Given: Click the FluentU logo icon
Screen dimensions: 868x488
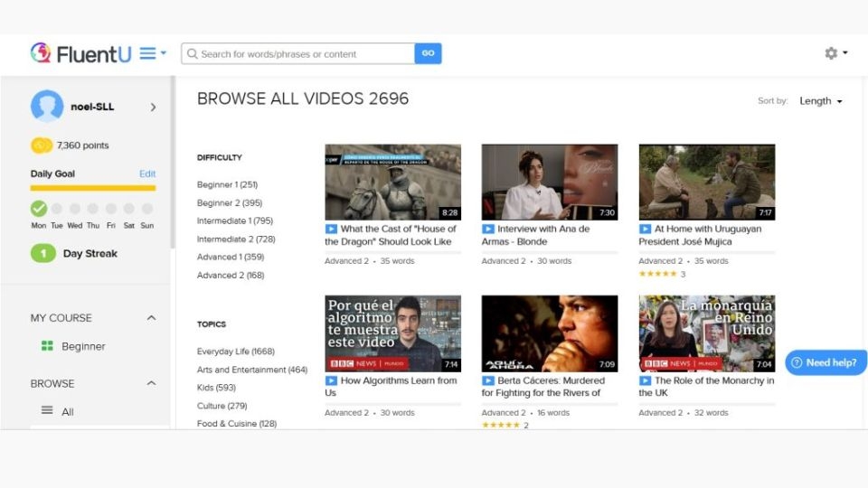Looking at the screenshot, I should point(41,53).
